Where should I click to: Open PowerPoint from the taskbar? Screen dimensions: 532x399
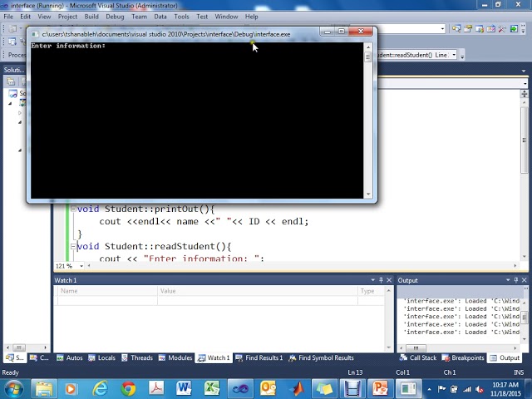coord(381,388)
